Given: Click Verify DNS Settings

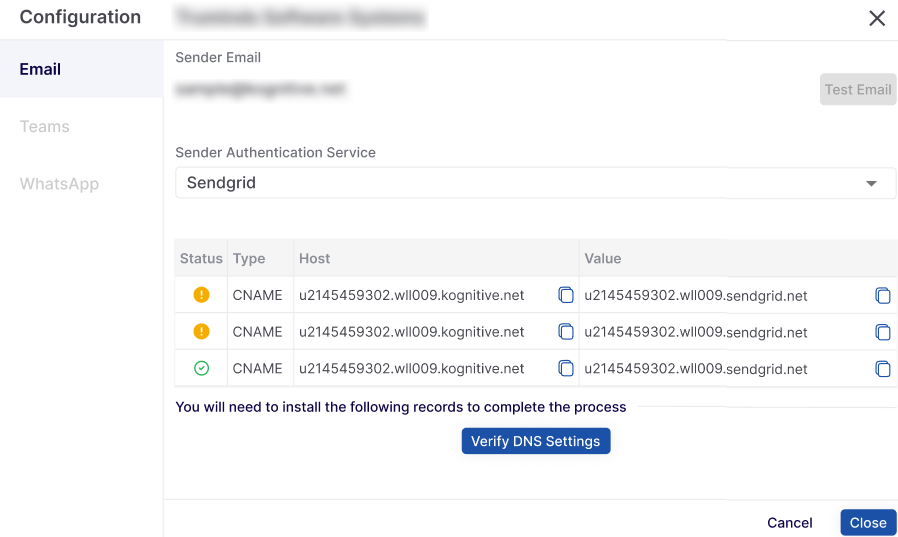Looking at the screenshot, I should 535,441.
